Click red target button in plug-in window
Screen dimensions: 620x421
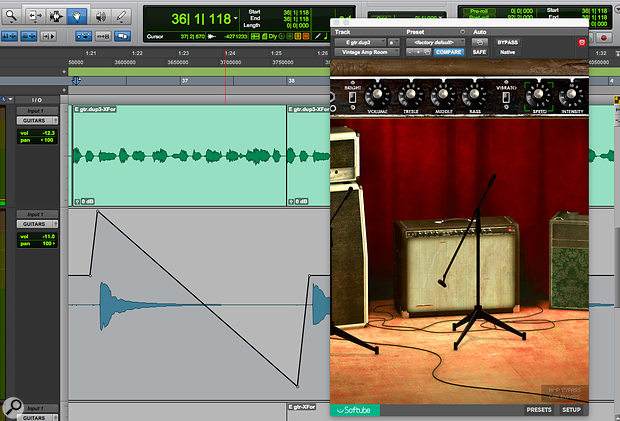(x=582, y=42)
